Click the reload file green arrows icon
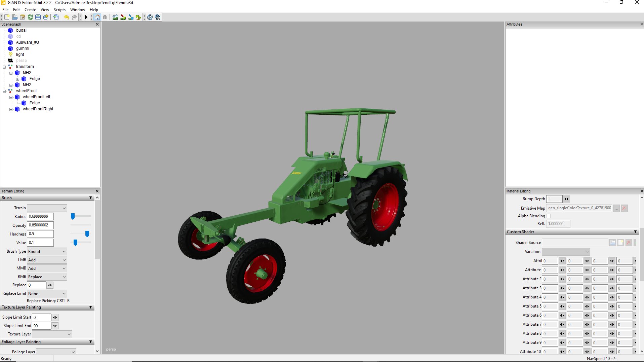This screenshot has height=362, width=644. [30, 17]
